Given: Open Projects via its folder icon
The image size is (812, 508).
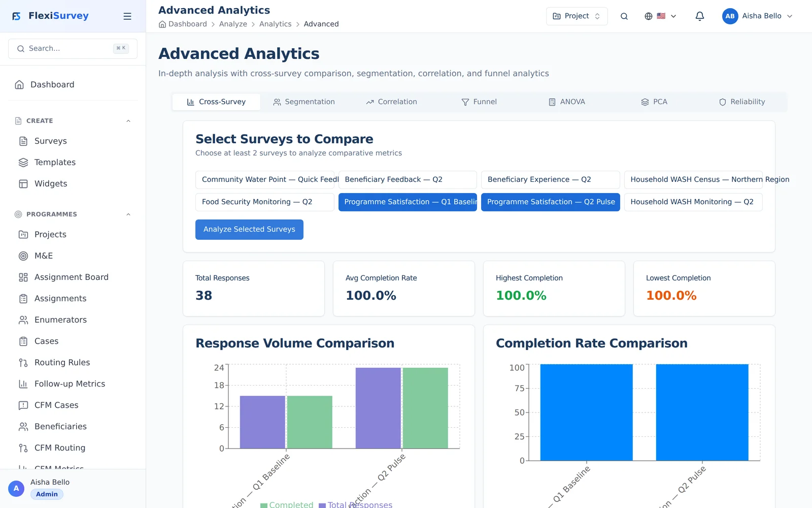Looking at the screenshot, I should pyautogui.click(x=23, y=235).
